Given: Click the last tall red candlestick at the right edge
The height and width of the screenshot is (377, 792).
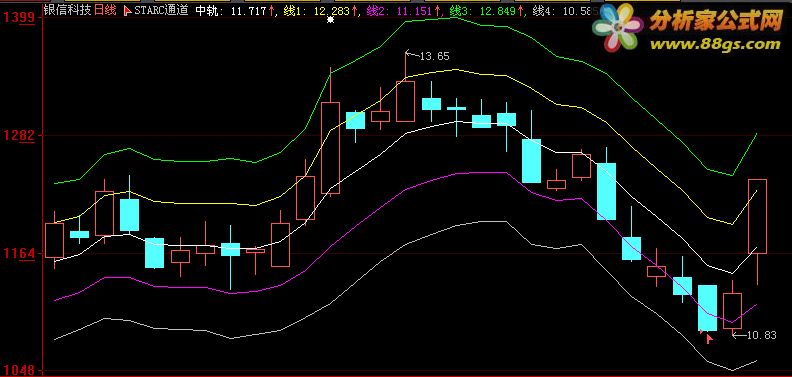Looking at the screenshot, I should [x=757, y=216].
